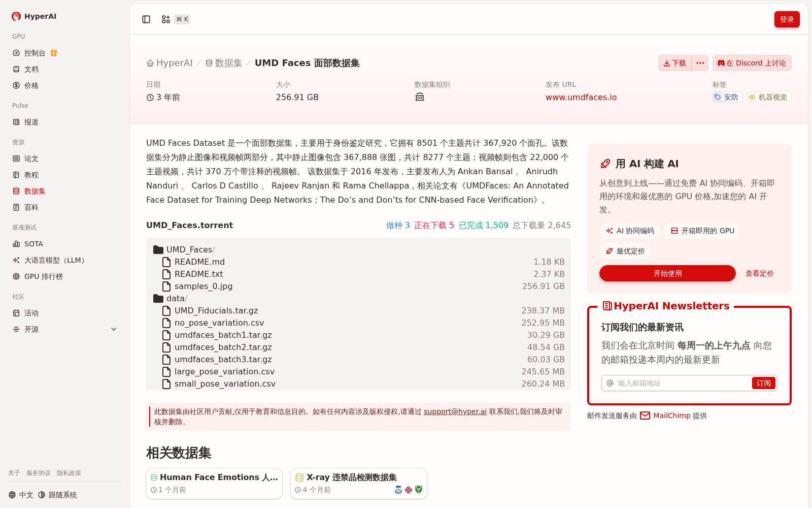Click the 数据集 breadcrumb
812x508 pixels.
click(224, 63)
